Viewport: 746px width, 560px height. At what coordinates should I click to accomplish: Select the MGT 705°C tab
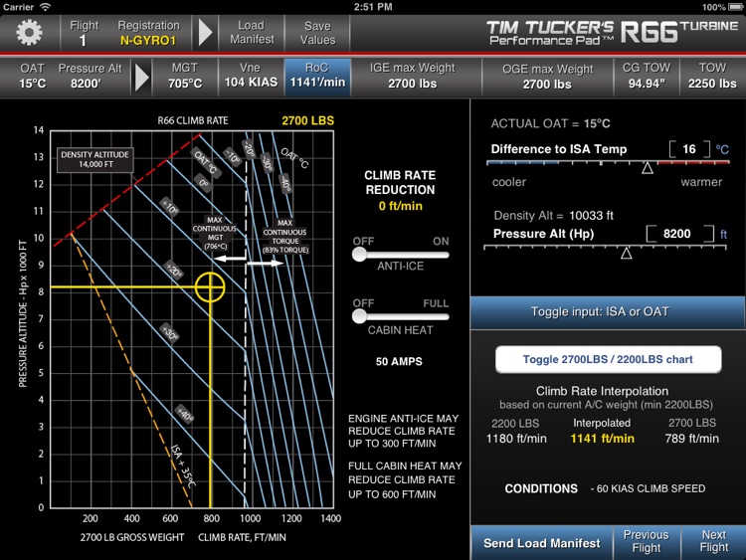[x=185, y=77]
